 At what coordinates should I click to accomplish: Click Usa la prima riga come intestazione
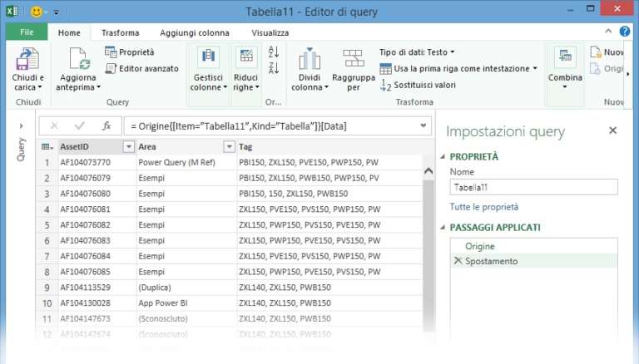pyautogui.click(x=458, y=69)
